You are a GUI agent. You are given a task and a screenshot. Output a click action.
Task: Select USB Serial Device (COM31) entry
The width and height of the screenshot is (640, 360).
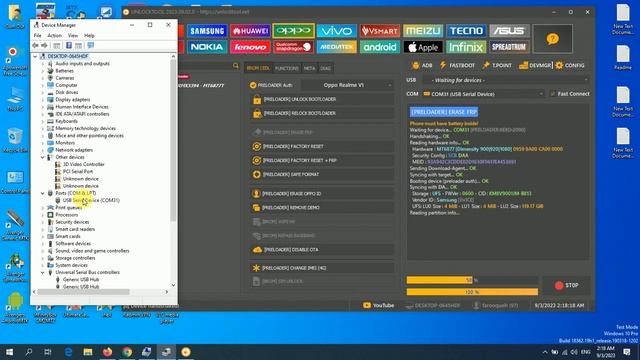pyautogui.click(x=91, y=200)
